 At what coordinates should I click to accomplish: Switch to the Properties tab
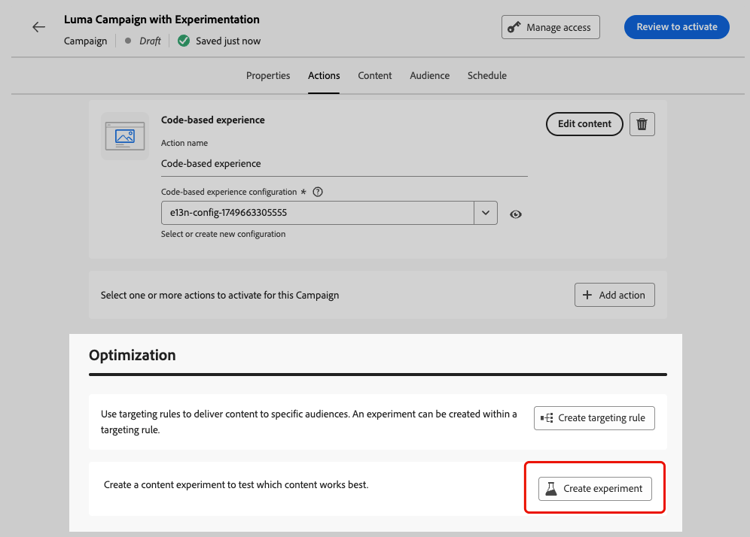(x=268, y=75)
